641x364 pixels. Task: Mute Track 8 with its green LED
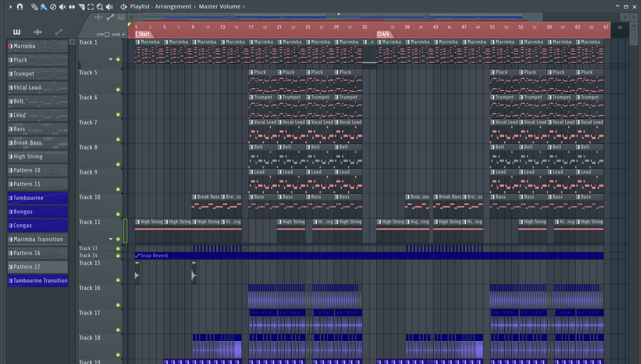(118, 164)
